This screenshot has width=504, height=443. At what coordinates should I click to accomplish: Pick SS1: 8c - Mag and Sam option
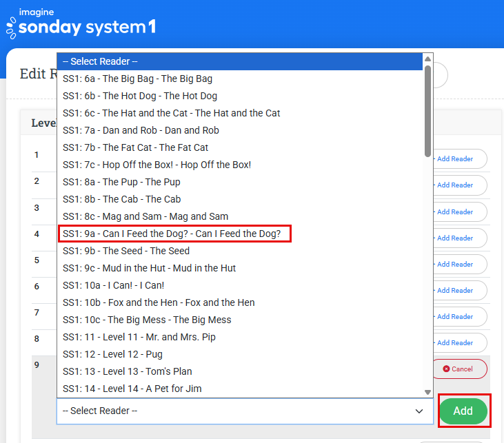[x=240, y=216]
